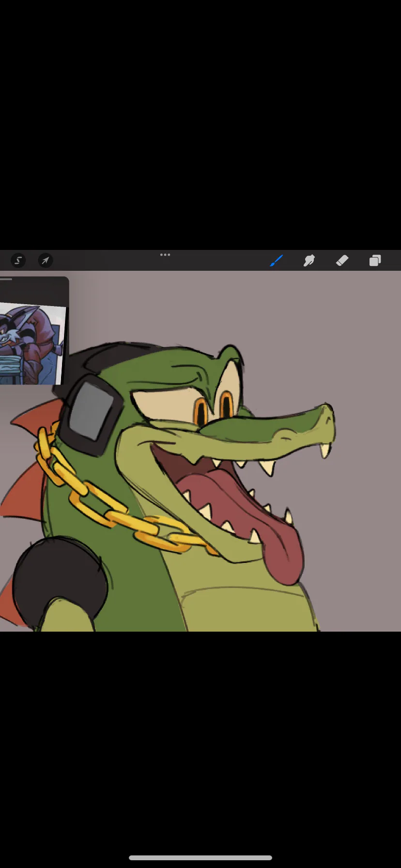Select the Smudge tool

pyautogui.click(x=309, y=261)
